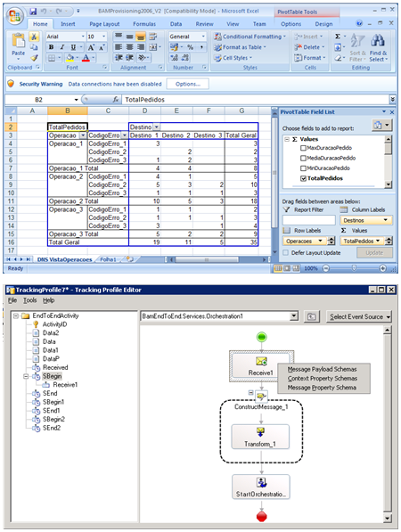Open the Destinos column label dropdown
The image size is (401, 532).
click(x=385, y=220)
